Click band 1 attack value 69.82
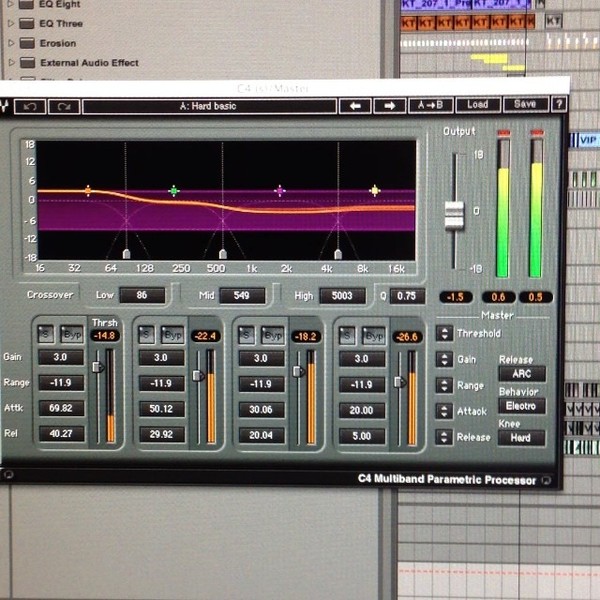The width and height of the screenshot is (600, 600). coord(61,408)
